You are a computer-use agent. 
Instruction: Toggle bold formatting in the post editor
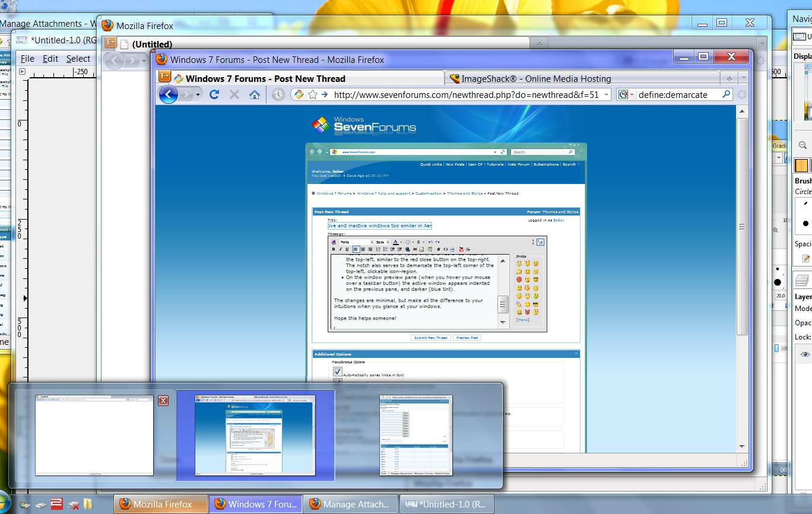(334, 250)
